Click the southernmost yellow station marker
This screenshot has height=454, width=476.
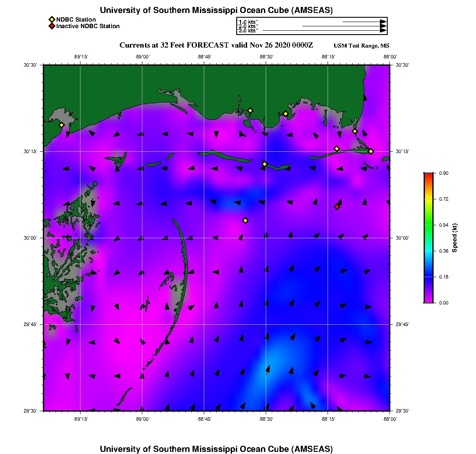point(245,221)
